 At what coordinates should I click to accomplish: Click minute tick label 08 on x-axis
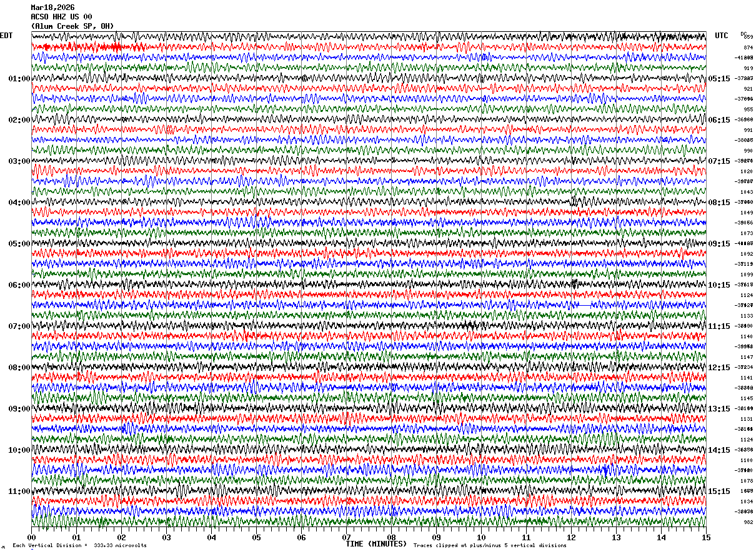[391, 537]
